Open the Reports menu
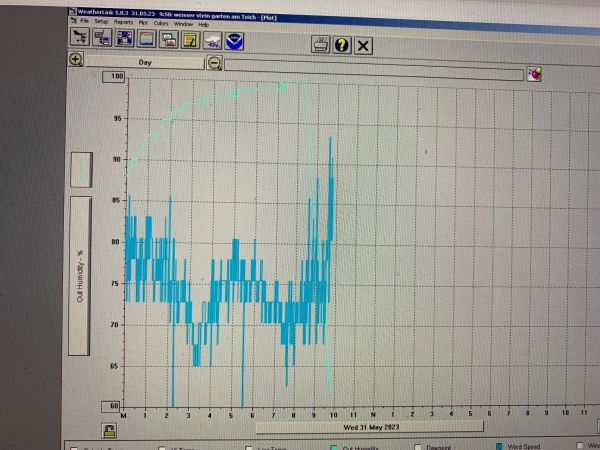 (123, 21)
